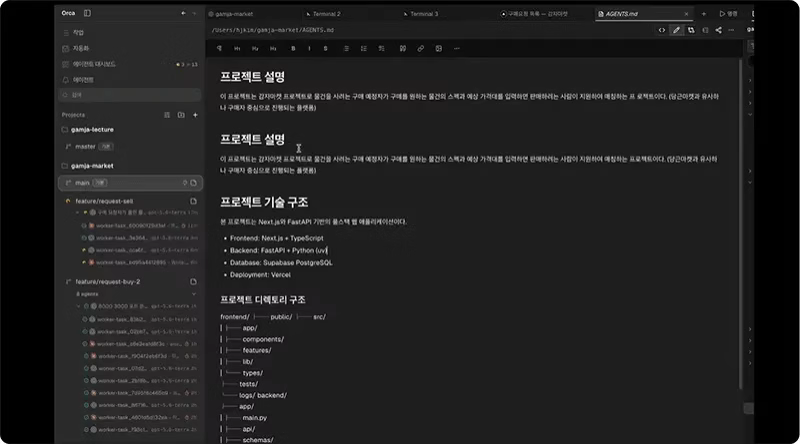The width and height of the screenshot is (800, 444).
Task: Select worker-task_f904f2eb6f3d agent row
Action: point(140,356)
